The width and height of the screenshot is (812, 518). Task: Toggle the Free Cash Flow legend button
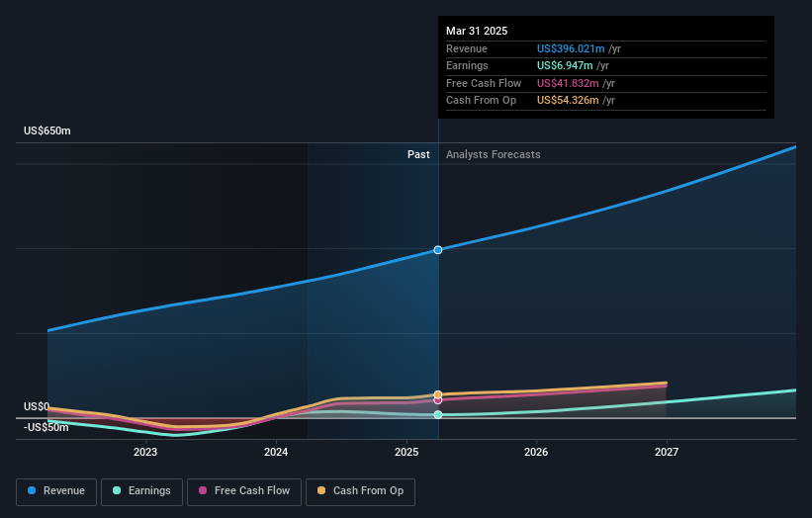tap(244, 491)
